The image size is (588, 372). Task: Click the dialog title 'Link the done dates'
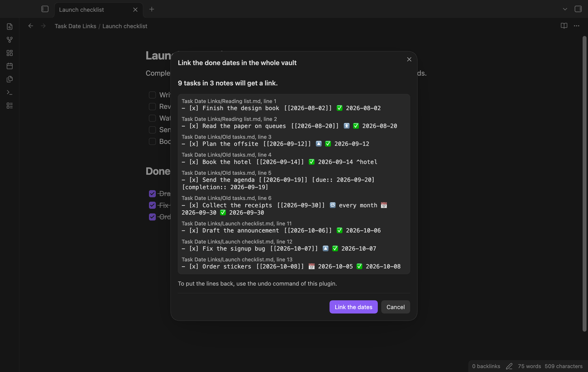click(x=237, y=63)
